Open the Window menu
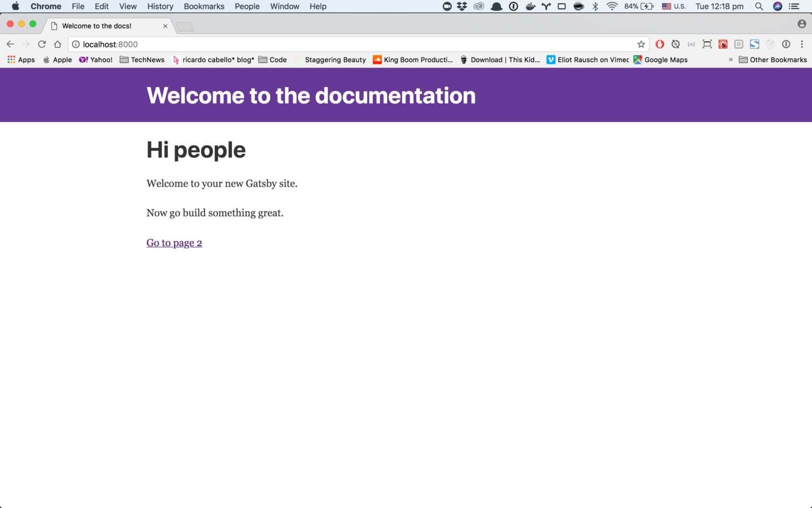 [285, 6]
